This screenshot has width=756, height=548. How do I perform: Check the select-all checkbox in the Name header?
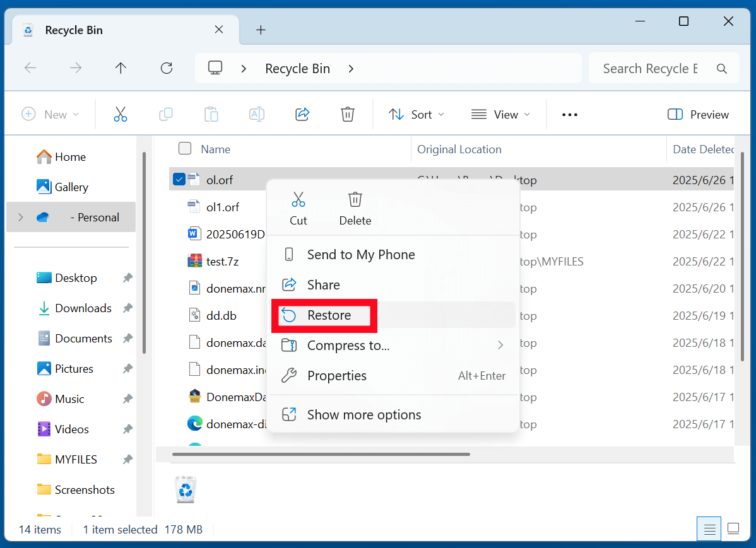pos(184,148)
